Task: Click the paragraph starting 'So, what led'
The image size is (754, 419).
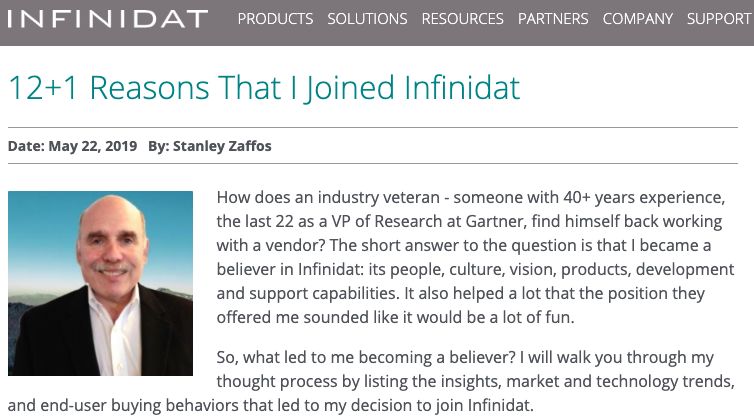Action: pyautogui.click(x=465, y=381)
